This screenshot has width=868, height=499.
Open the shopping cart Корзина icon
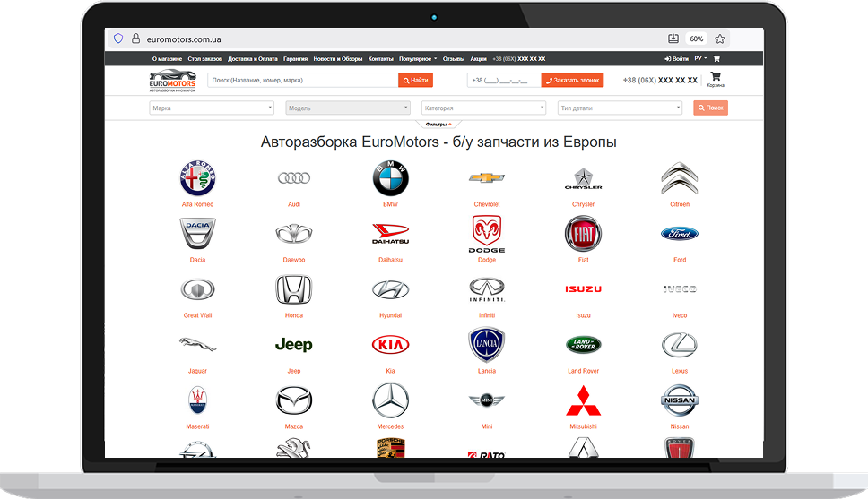pyautogui.click(x=716, y=79)
